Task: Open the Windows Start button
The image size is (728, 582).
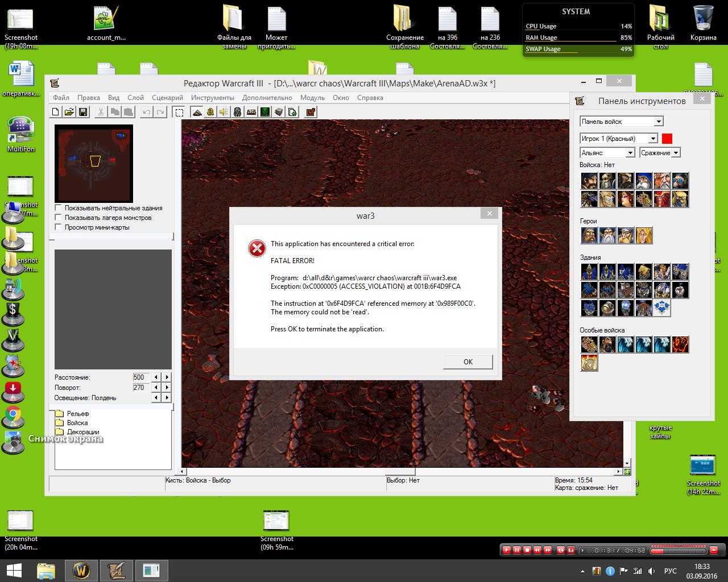Action: click(x=14, y=571)
